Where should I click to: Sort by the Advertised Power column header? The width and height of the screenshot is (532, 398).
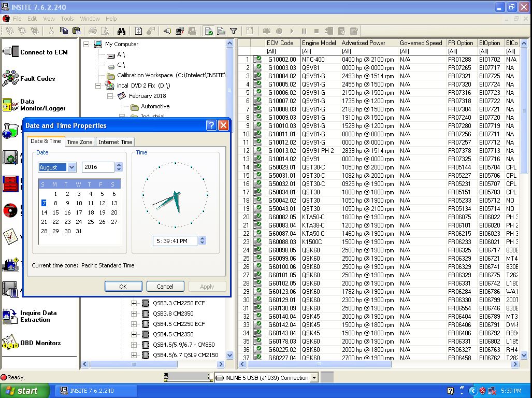(x=369, y=42)
